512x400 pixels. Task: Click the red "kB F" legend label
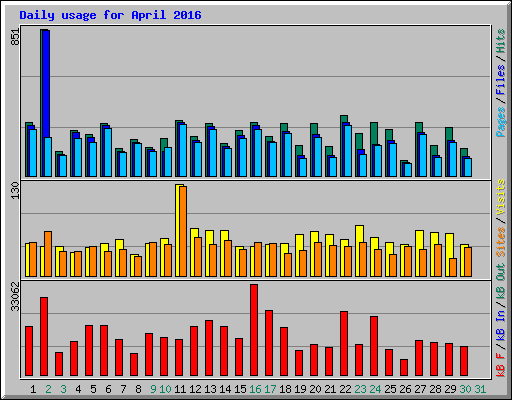pyautogui.click(x=500, y=364)
